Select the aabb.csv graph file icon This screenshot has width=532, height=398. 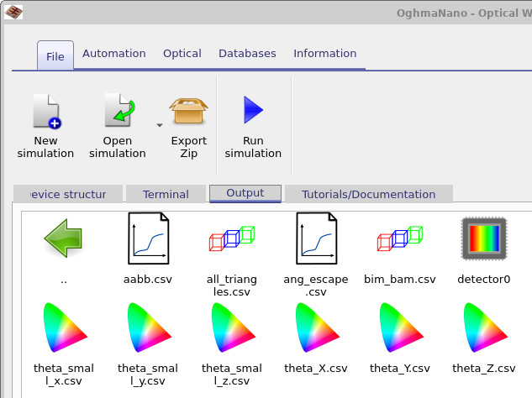coord(148,238)
